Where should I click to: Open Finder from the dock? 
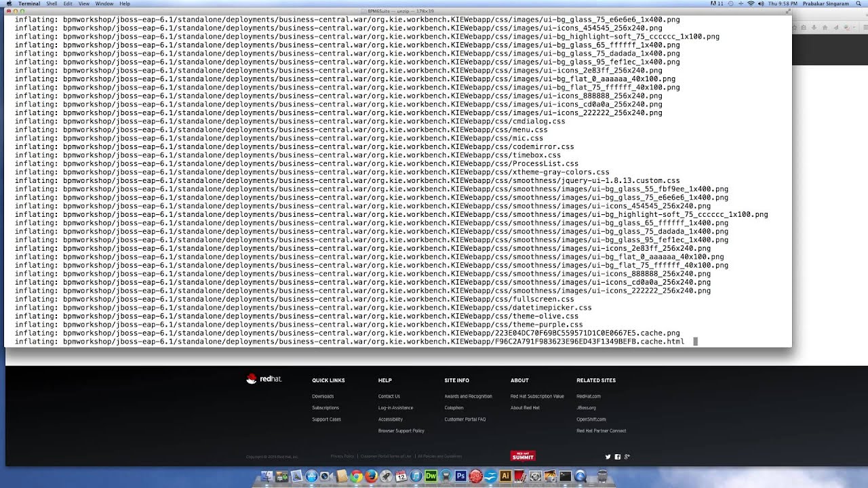pos(267,476)
